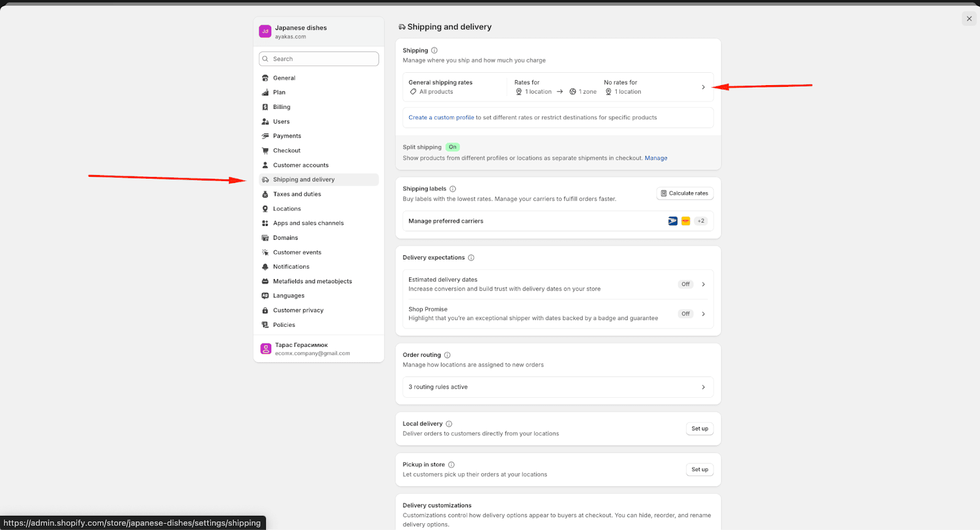Open the routing rules chevron

pyautogui.click(x=703, y=387)
